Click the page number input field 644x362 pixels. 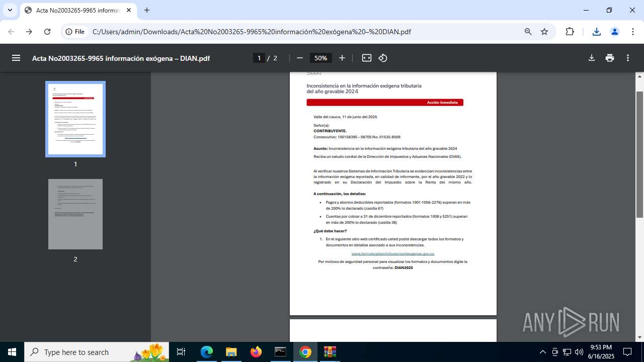(259, 58)
